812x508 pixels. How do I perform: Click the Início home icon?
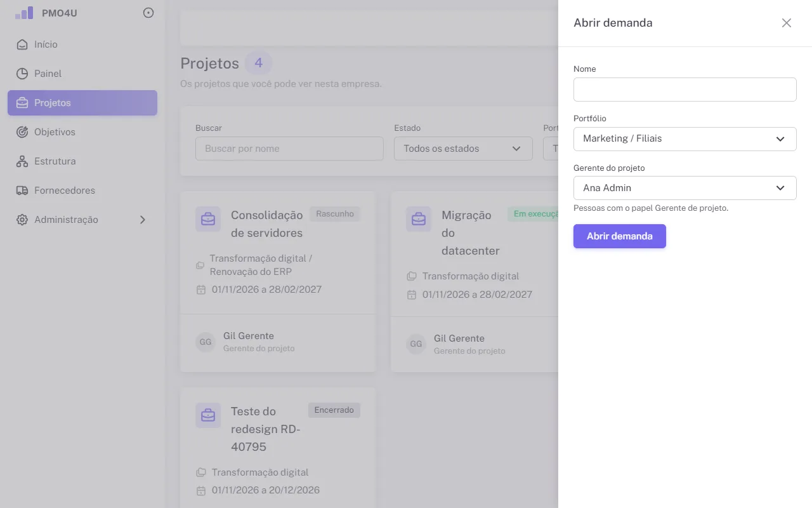tap(22, 44)
